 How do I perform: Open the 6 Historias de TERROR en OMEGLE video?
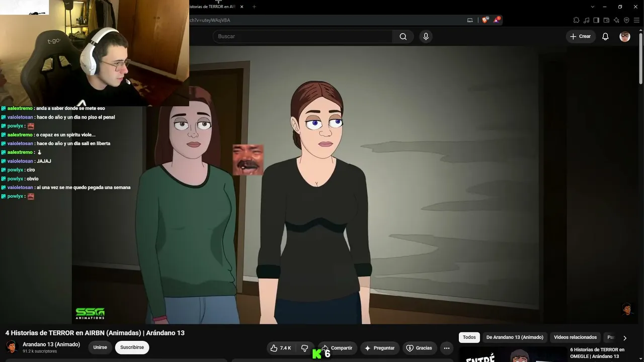pos(597,353)
